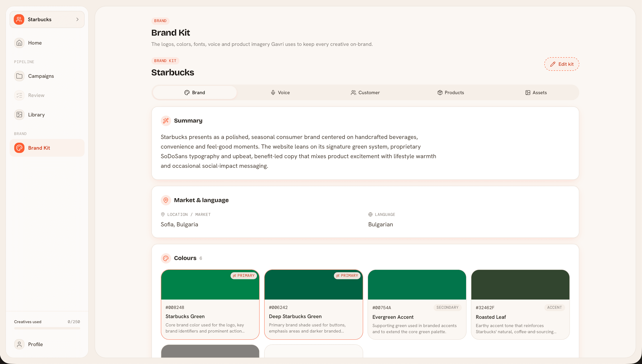
Task: Click the Home house icon
Action: click(19, 43)
